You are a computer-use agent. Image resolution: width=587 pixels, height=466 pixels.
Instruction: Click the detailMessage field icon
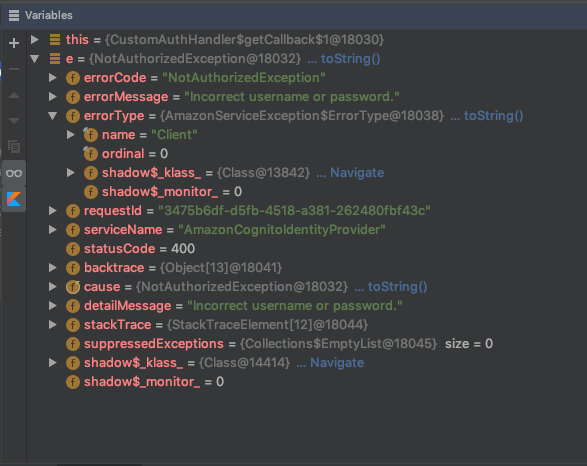point(73,306)
